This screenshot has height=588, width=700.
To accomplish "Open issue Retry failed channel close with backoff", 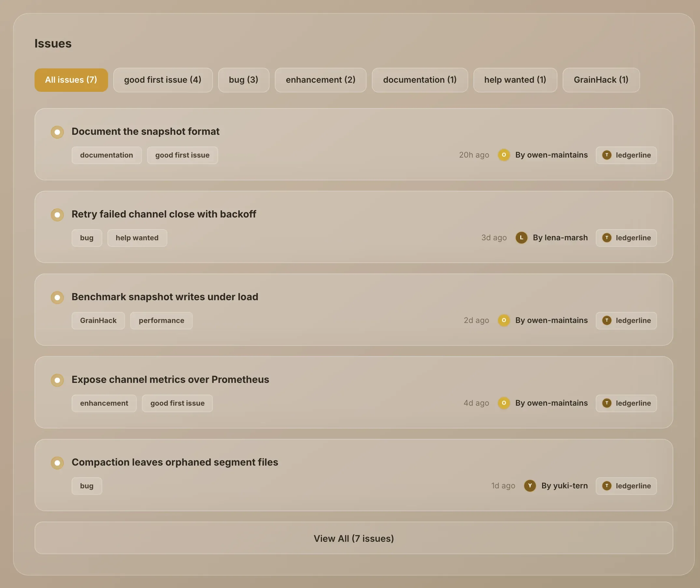I will [164, 214].
